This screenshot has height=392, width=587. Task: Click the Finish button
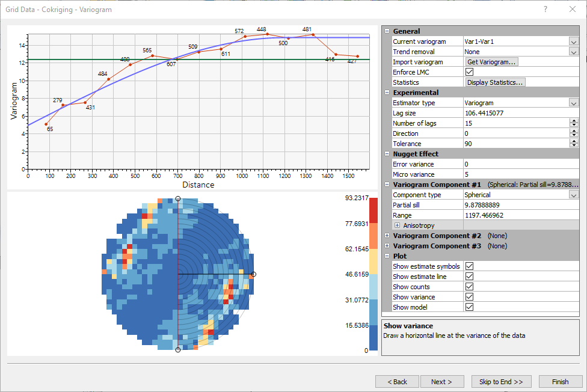coord(560,382)
